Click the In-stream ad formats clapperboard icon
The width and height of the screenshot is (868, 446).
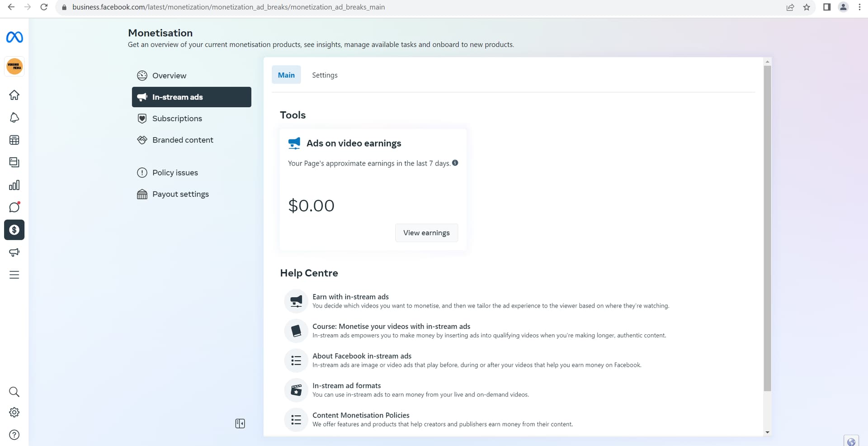click(296, 390)
